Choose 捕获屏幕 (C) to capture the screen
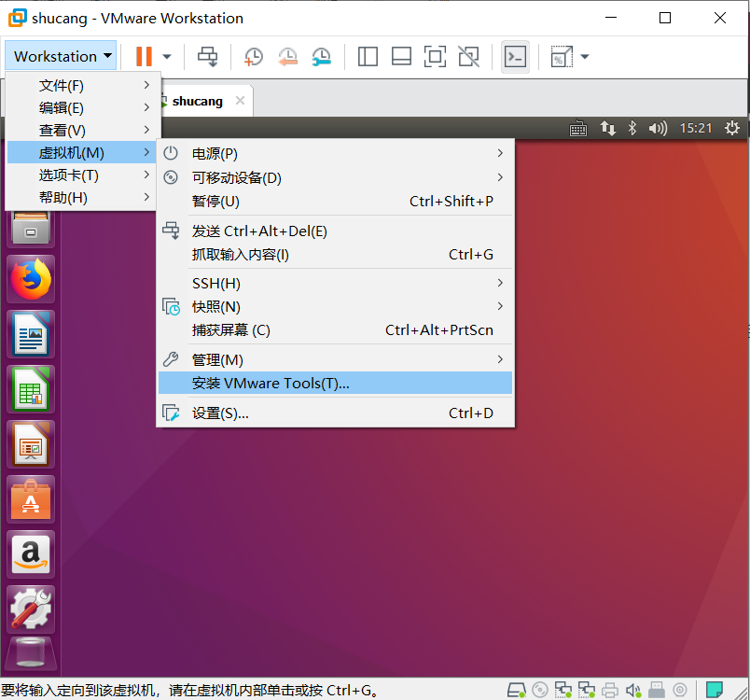The height and width of the screenshot is (700, 750). click(x=335, y=330)
